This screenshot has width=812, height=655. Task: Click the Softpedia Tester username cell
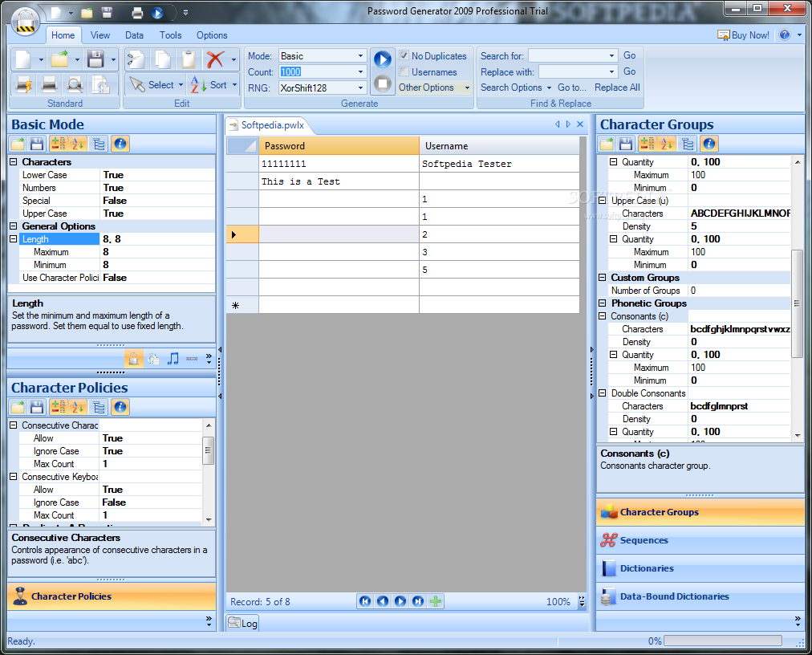coord(499,164)
